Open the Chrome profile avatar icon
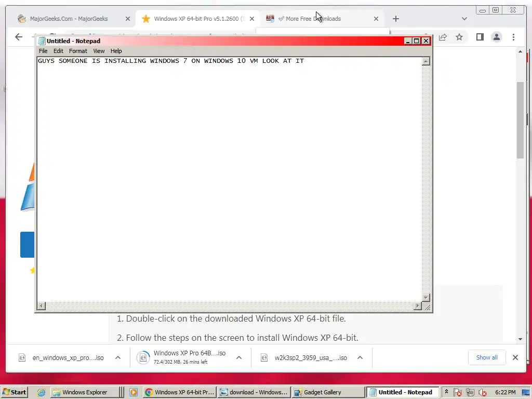This screenshot has height=399, width=532. click(496, 37)
